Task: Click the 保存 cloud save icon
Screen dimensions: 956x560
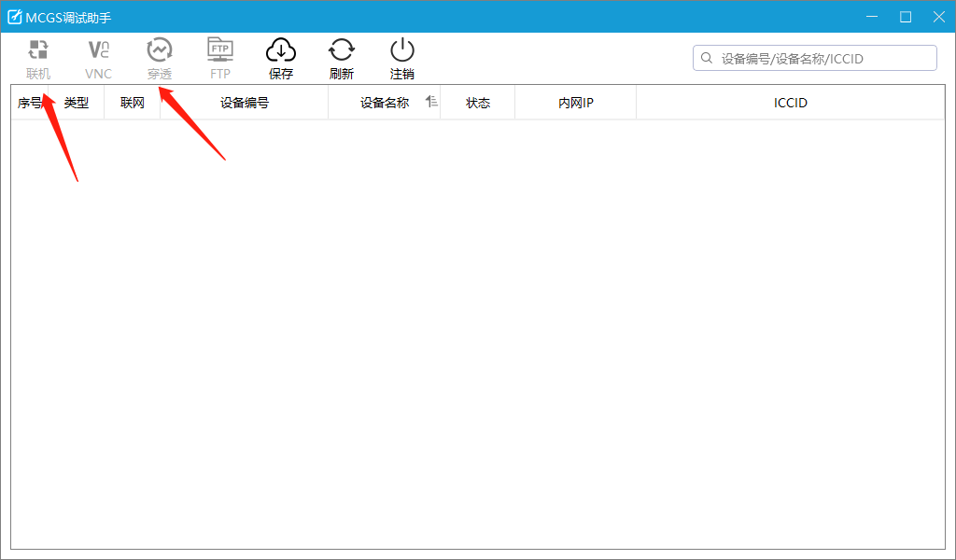Action: (281, 50)
